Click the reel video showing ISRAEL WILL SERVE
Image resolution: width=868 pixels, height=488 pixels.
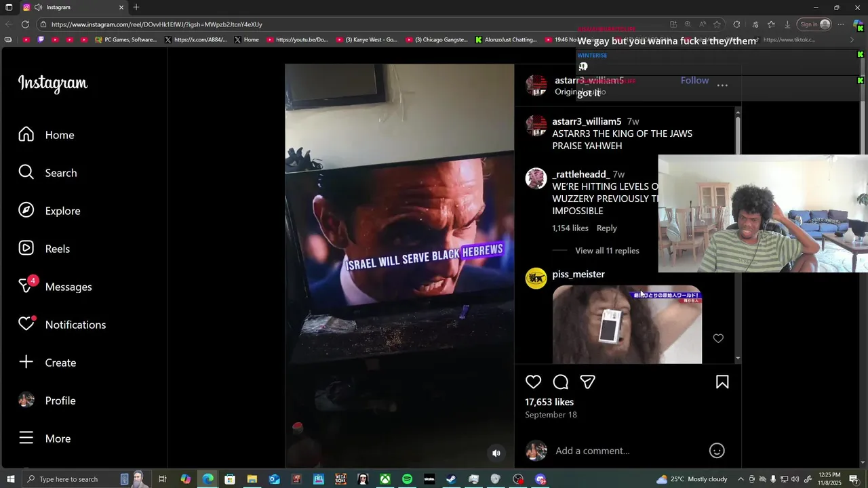coord(399,266)
